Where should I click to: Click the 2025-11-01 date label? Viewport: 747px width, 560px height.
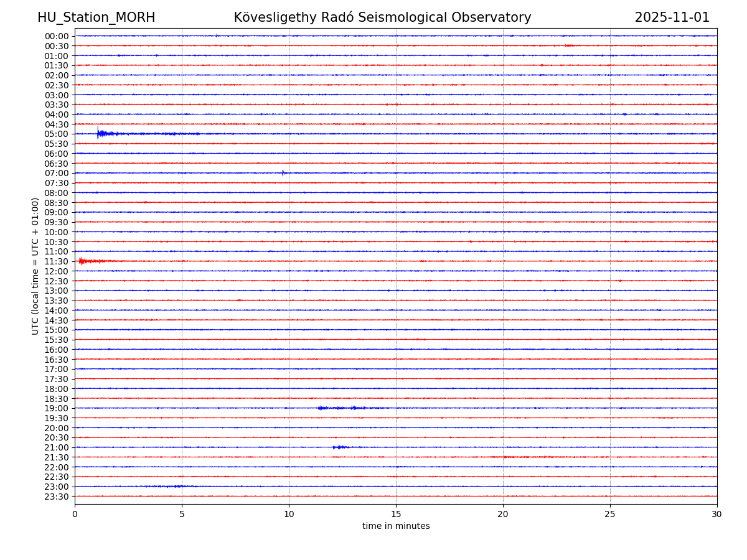click(672, 18)
